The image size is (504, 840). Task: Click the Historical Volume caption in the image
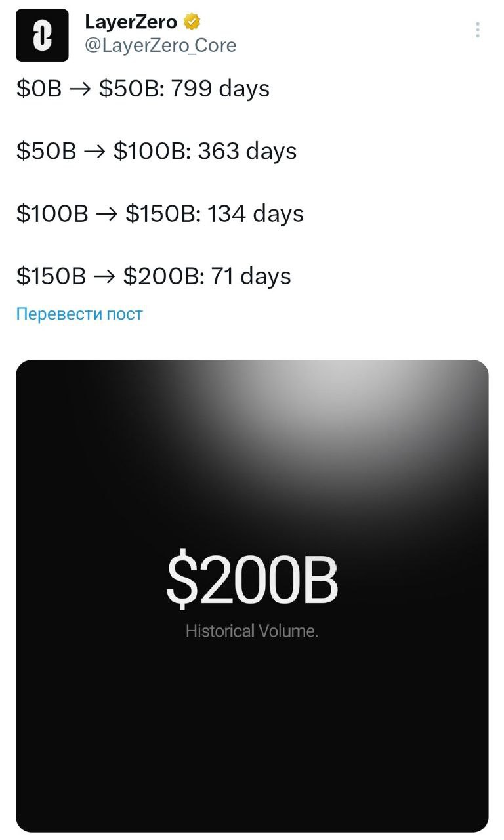pyautogui.click(x=251, y=631)
